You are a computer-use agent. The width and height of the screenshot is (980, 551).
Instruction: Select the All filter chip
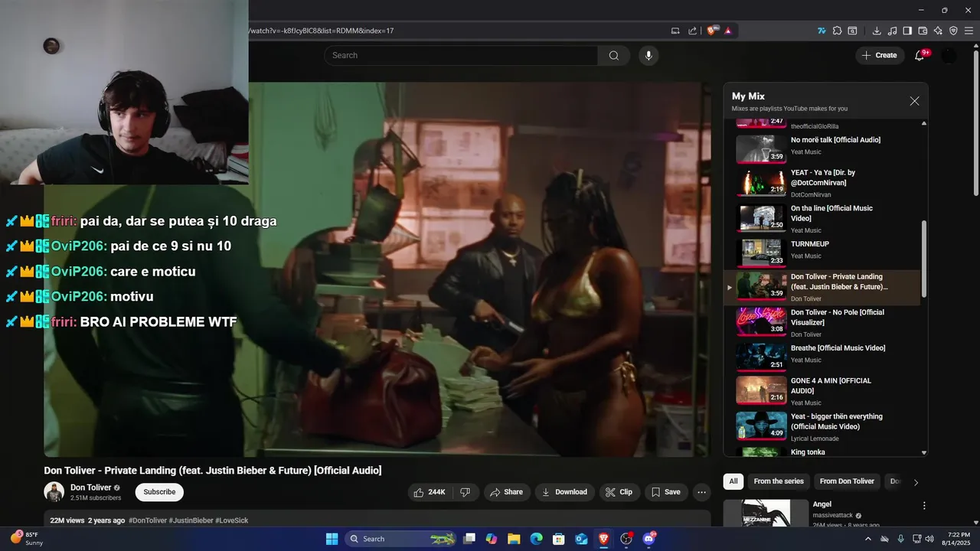click(x=733, y=481)
